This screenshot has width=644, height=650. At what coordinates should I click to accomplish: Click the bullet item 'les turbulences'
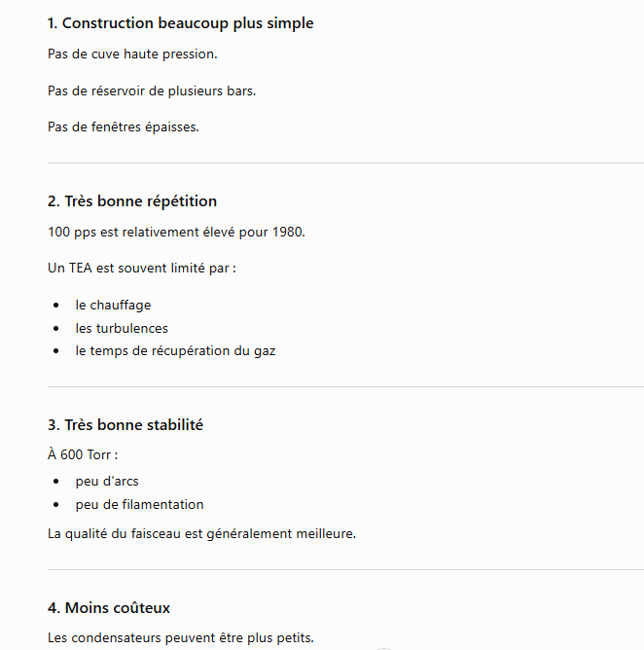pyautogui.click(x=122, y=328)
